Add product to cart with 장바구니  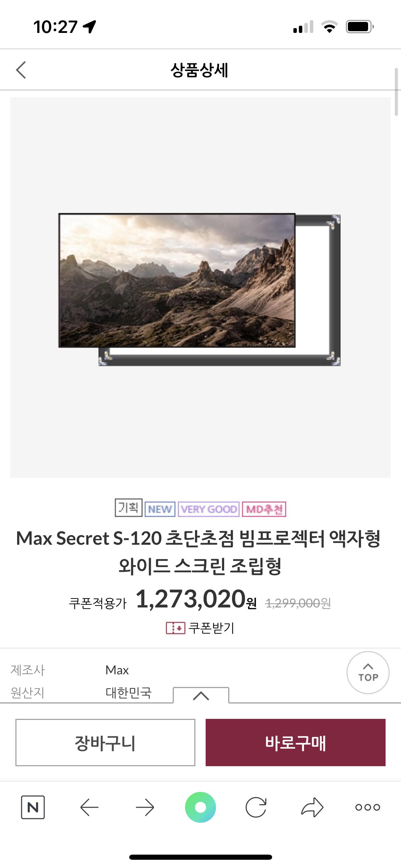pyautogui.click(x=105, y=743)
